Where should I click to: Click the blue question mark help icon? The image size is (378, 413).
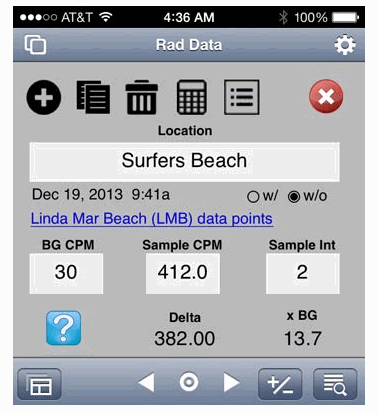(x=63, y=328)
